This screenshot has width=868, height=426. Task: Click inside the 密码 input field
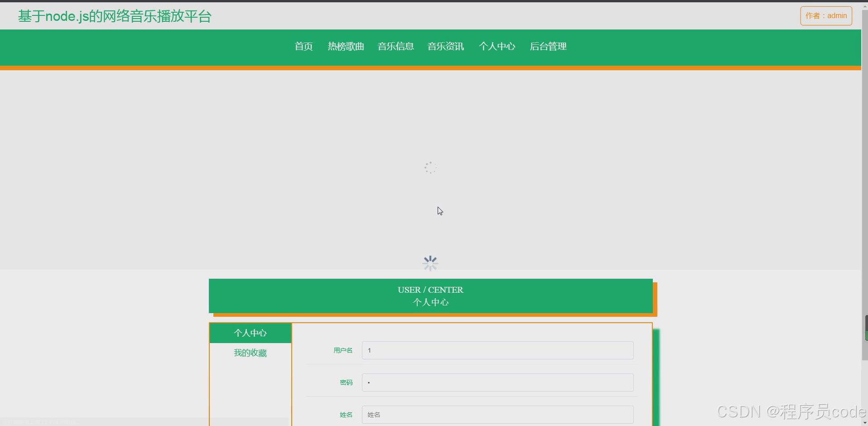coord(497,382)
